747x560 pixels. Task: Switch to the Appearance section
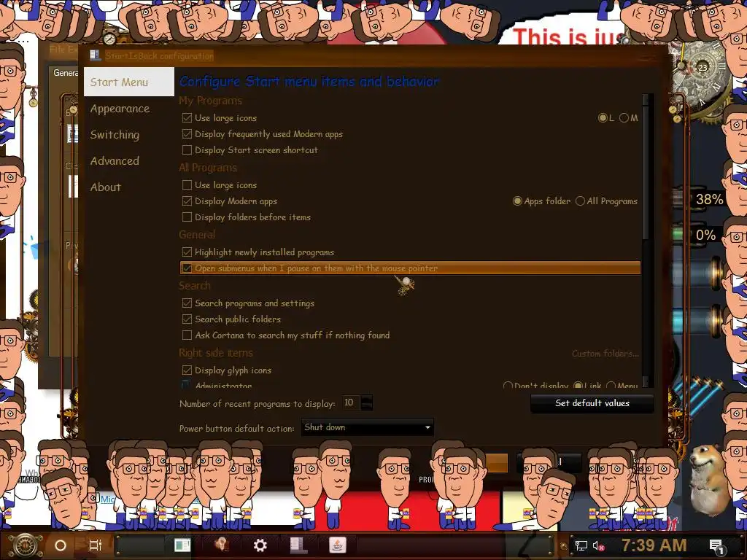pyautogui.click(x=120, y=109)
